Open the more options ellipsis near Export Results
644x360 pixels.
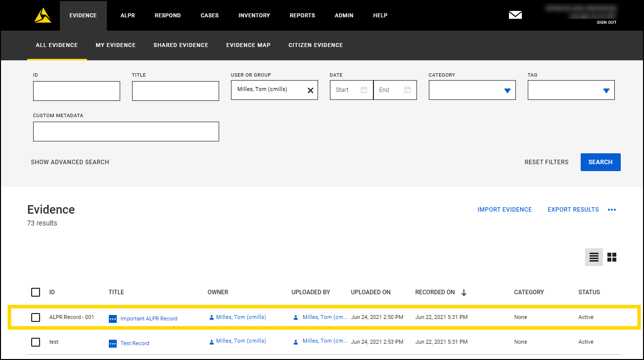[612, 209]
